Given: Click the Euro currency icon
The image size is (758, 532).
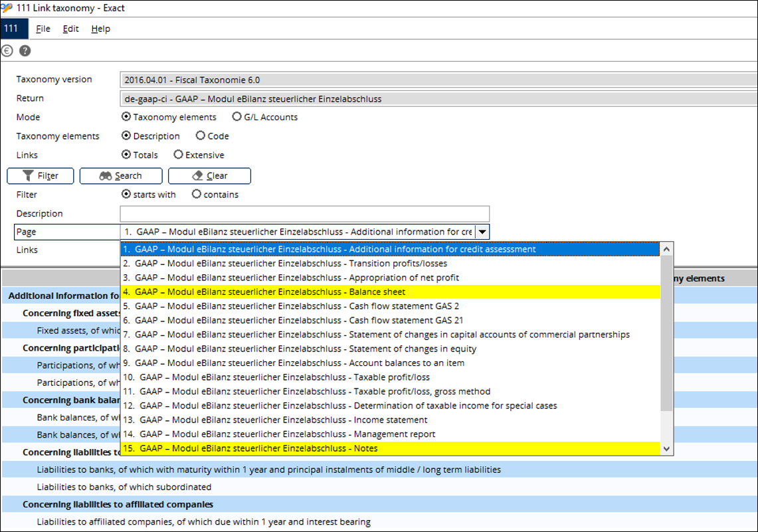Looking at the screenshot, I should pos(7,50).
